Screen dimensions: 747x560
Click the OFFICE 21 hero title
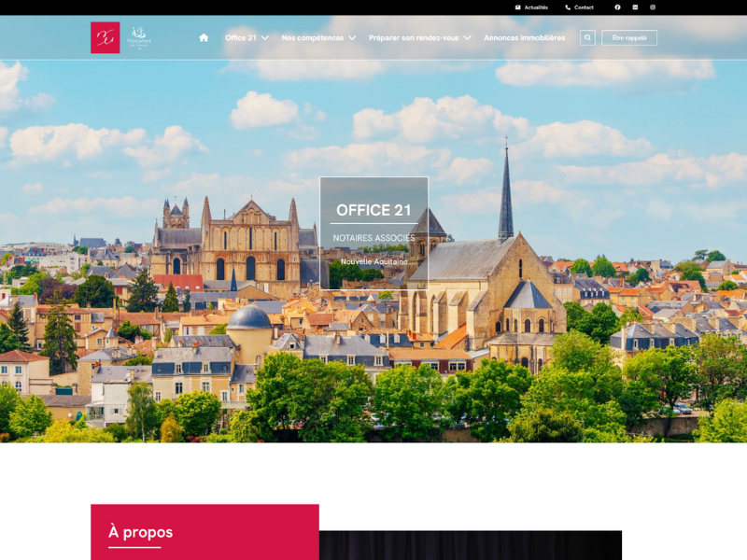coord(373,210)
